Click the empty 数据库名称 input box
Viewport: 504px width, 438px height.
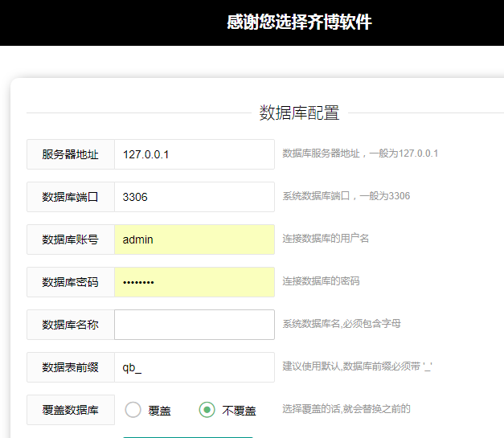[x=194, y=325]
